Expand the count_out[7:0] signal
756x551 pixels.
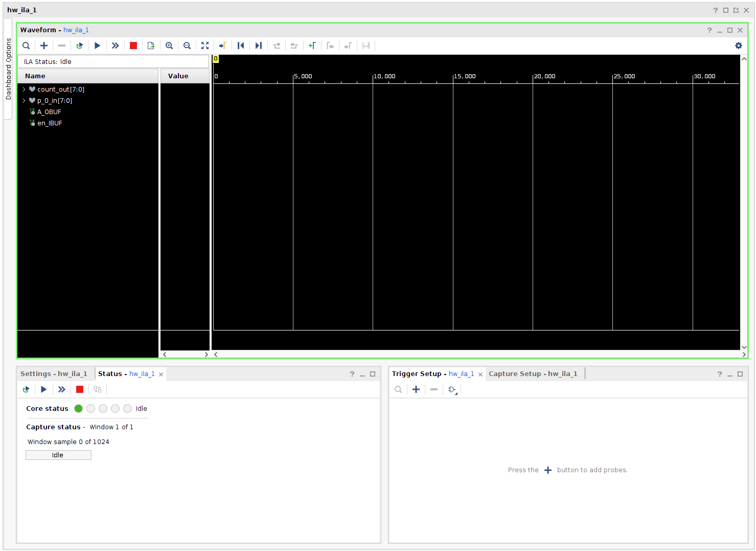point(24,89)
